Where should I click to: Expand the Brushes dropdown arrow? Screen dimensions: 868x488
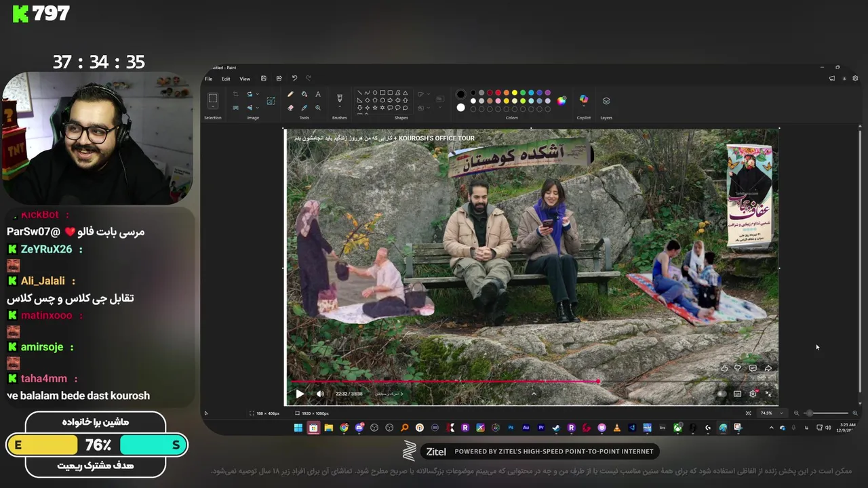(x=340, y=107)
